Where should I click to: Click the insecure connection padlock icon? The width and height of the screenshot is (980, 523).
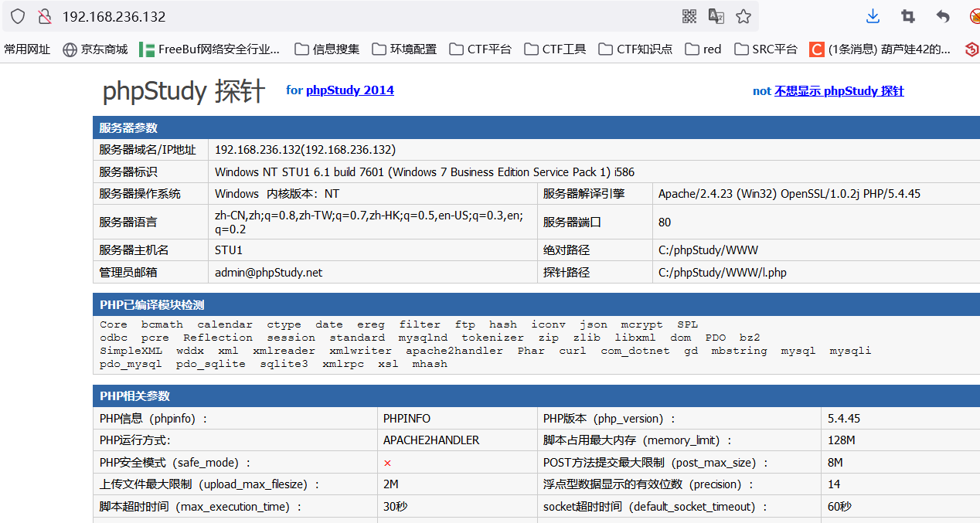pyautogui.click(x=45, y=16)
